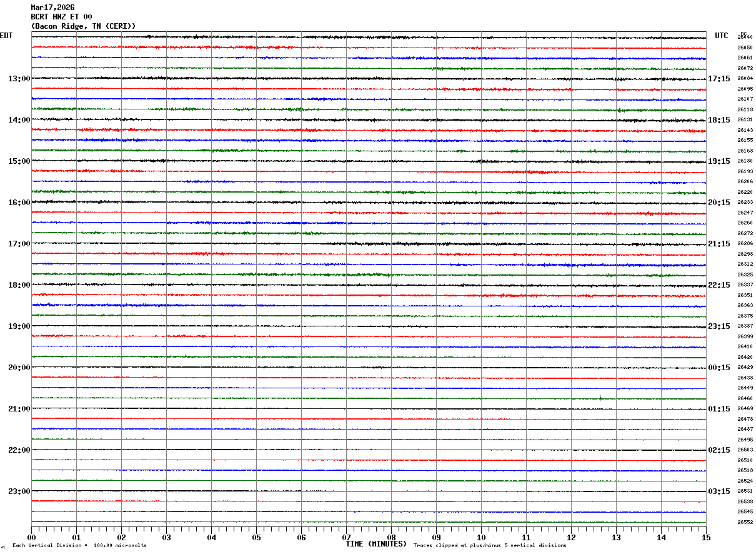Click the 03 minute axis tick label
Viewport: 756px width, 554px height.
tap(166, 538)
